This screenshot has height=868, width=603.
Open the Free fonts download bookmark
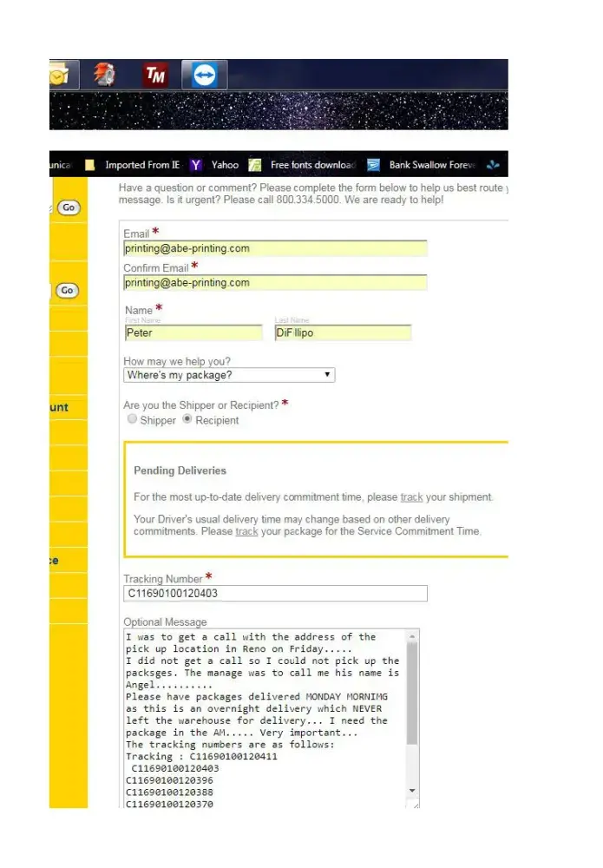pos(303,165)
